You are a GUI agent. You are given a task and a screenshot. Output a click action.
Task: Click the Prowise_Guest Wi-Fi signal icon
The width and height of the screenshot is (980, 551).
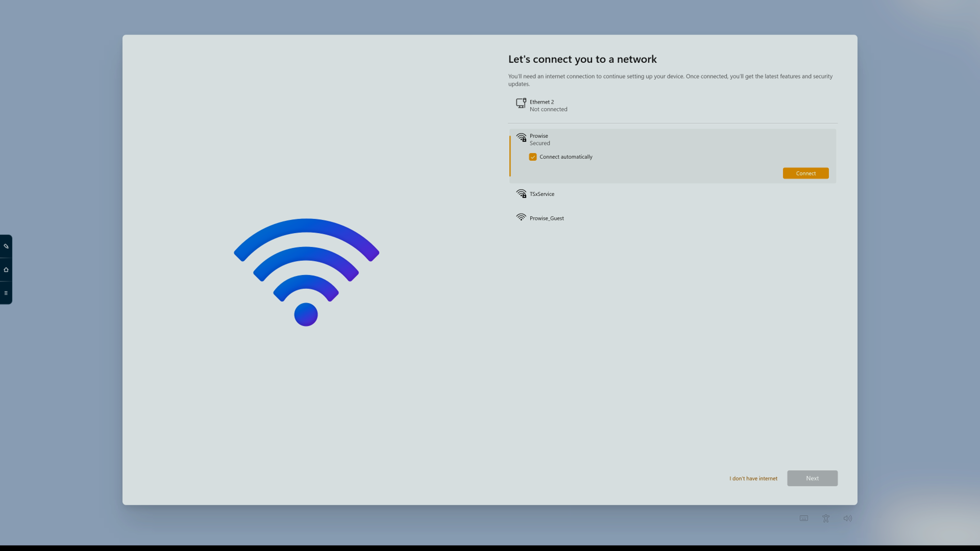[521, 217]
